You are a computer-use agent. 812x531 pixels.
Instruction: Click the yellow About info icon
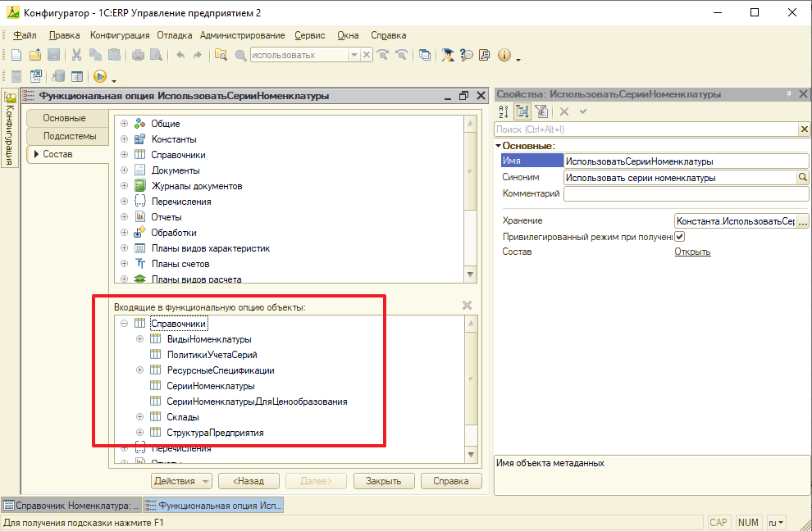(504, 55)
